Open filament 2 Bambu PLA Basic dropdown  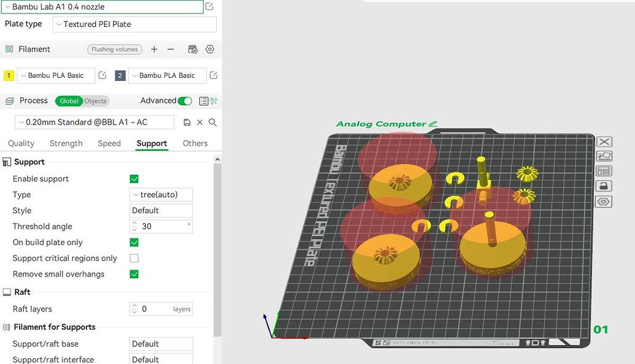pos(167,75)
